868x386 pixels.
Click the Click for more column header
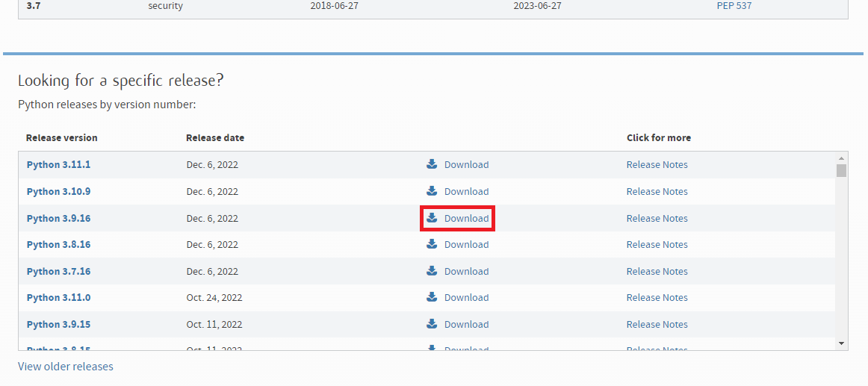click(x=658, y=137)
